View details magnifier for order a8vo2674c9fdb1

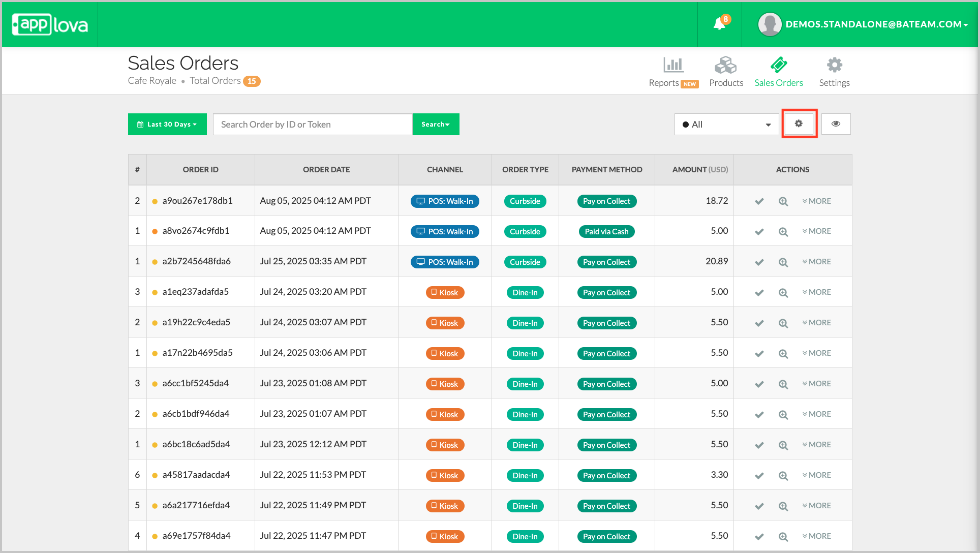783,232
